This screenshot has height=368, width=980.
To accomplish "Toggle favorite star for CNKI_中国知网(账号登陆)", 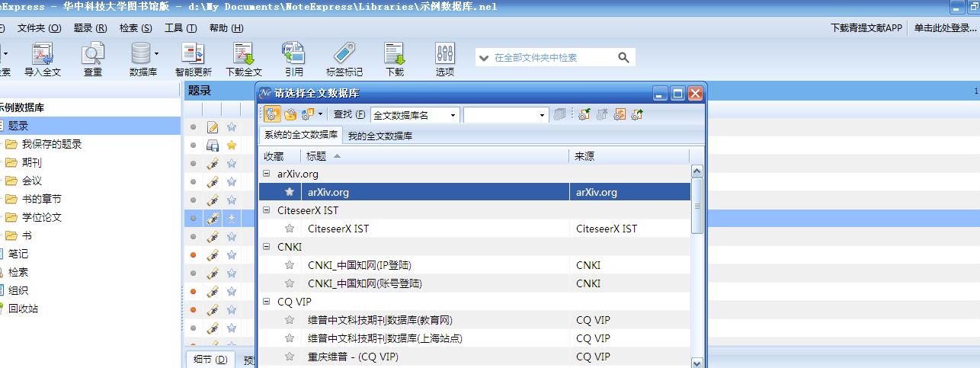I will (x=290, y=283).
